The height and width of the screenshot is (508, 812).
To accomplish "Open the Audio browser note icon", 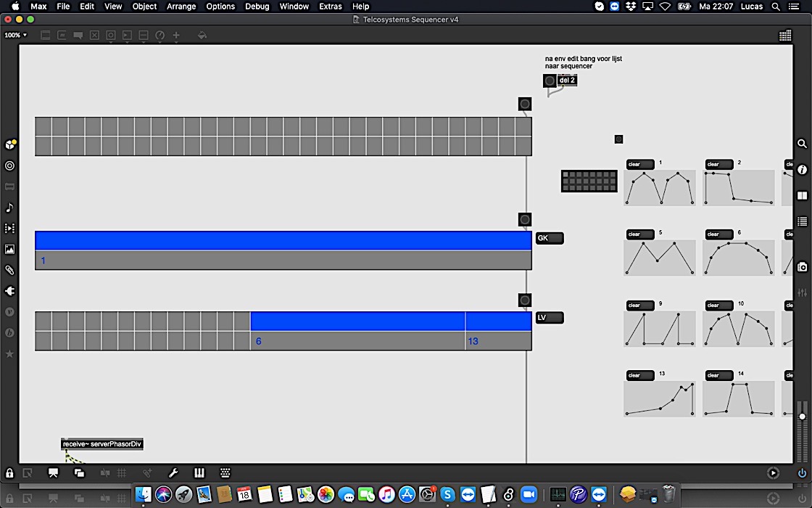I will pos(9,208).
